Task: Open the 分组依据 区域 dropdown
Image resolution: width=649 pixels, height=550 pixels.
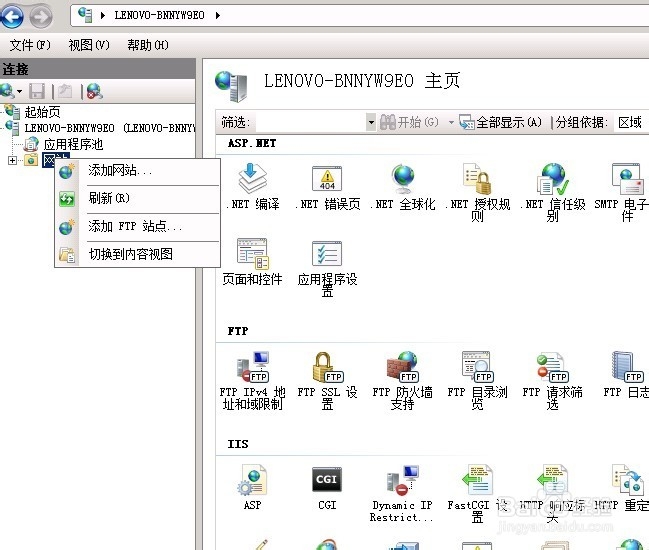Action: pos(631,122)
